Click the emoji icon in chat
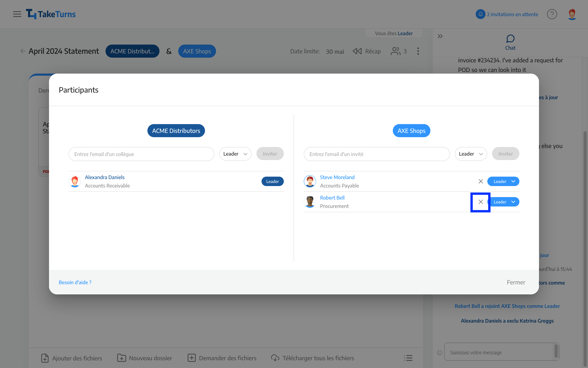The width and height of the screenshot is (588, 368). (440, 352)
